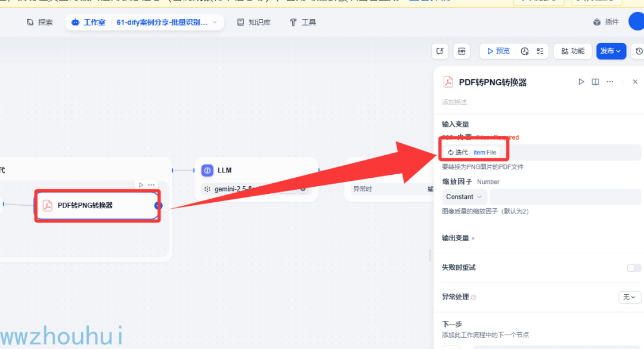Click the version history icon beside 发布

click(639, 51)
